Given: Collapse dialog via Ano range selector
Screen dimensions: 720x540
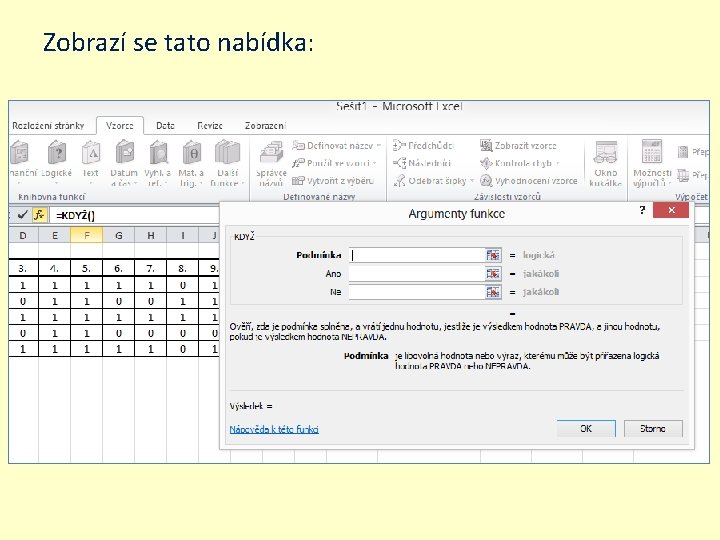Looking at the screenshot, I should point(493,274).
